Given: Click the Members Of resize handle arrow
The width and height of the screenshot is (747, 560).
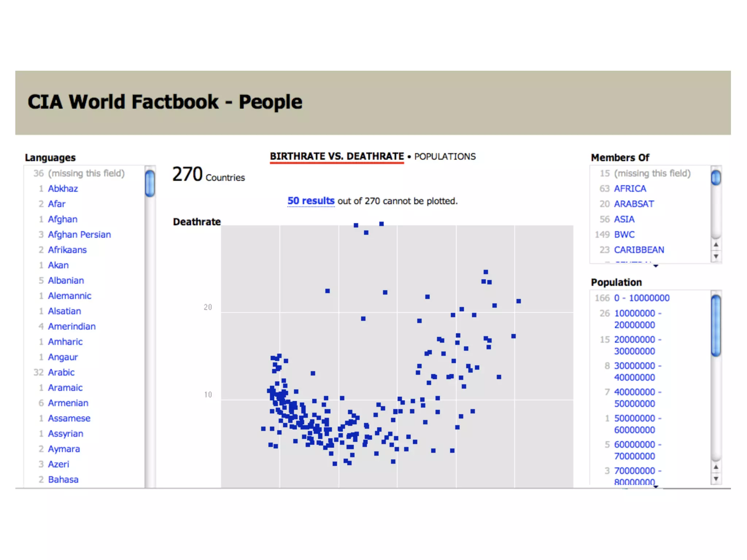Looking at the screenshot, I should coord(656,266).
